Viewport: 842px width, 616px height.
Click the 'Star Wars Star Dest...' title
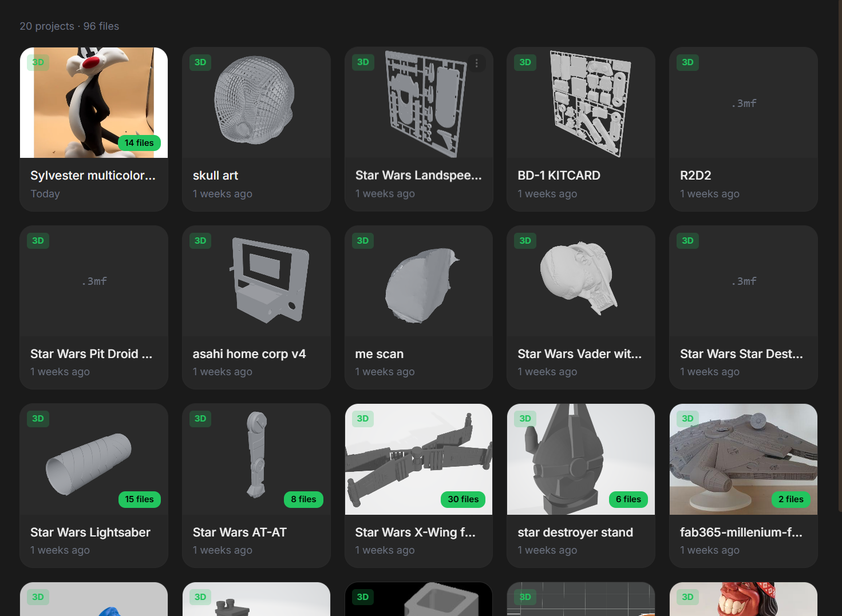tap(741, 354)
